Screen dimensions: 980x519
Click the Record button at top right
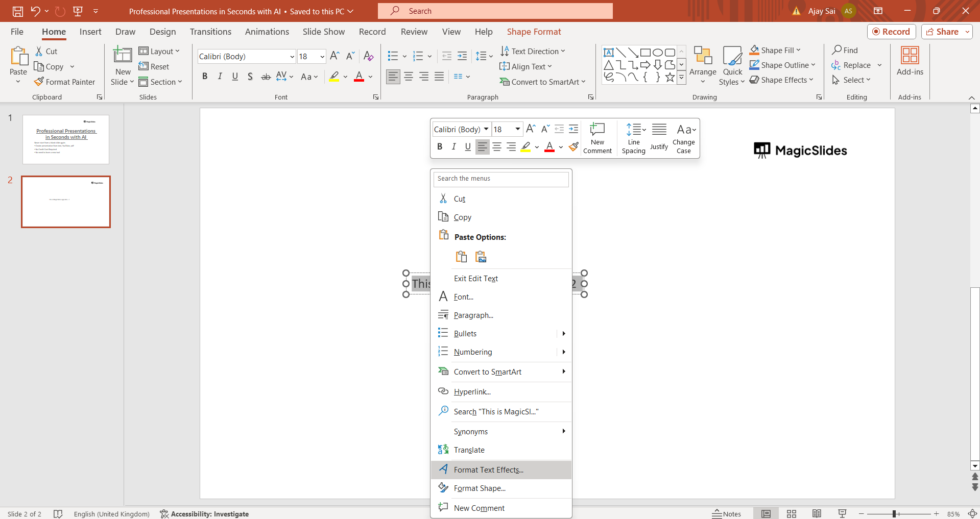[891, 32]
